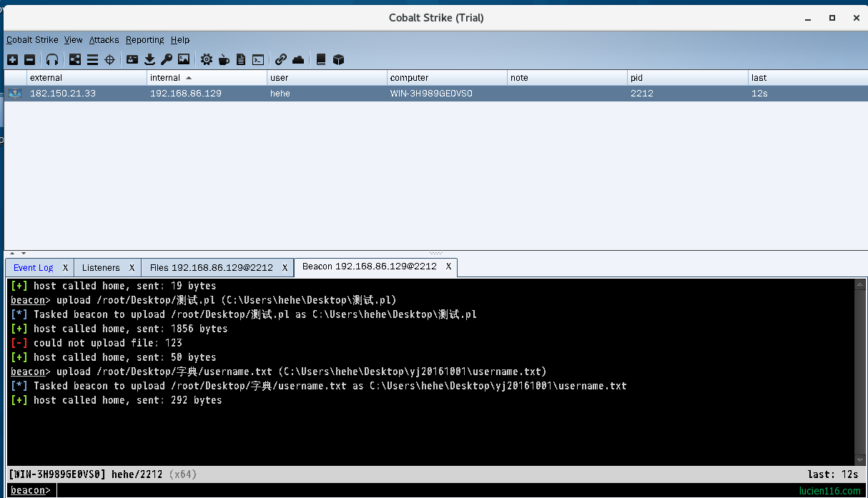Image resolution: width=868 pixels, height=498 pixels.
Task: Click the Disconnect from team server minus icon
Action: click(29, 60)
